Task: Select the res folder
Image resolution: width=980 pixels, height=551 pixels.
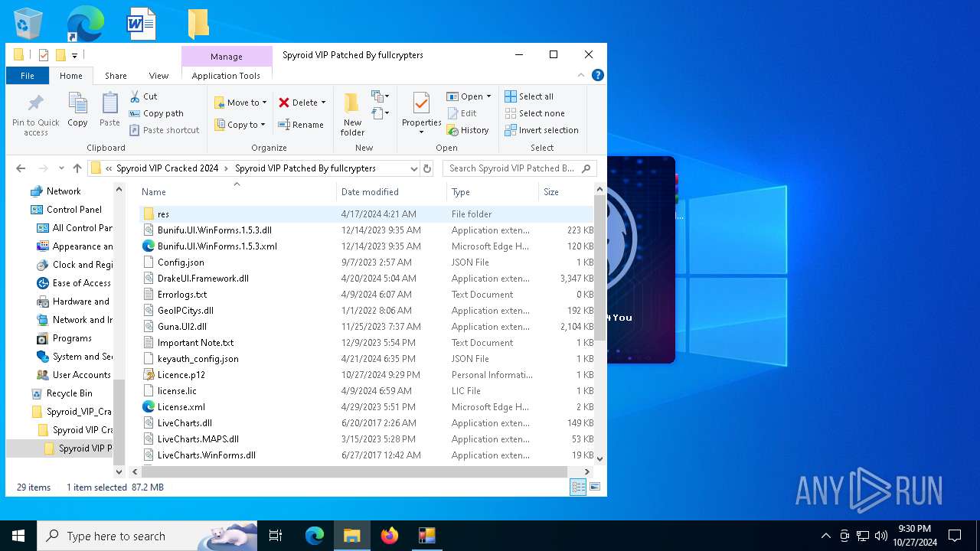Action: [x=366, y=214]
